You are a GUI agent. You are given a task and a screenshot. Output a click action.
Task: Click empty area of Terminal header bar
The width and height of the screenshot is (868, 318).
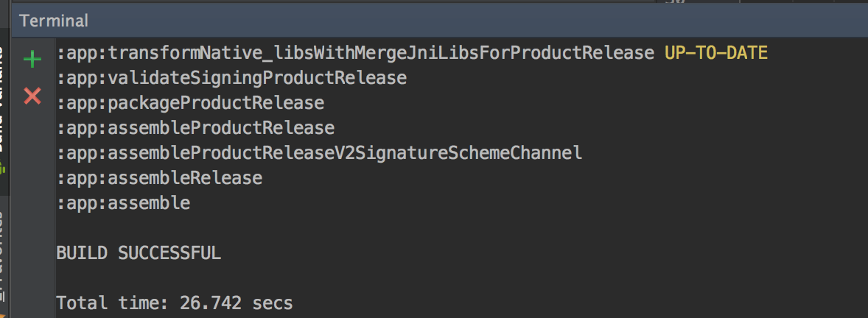442,21
